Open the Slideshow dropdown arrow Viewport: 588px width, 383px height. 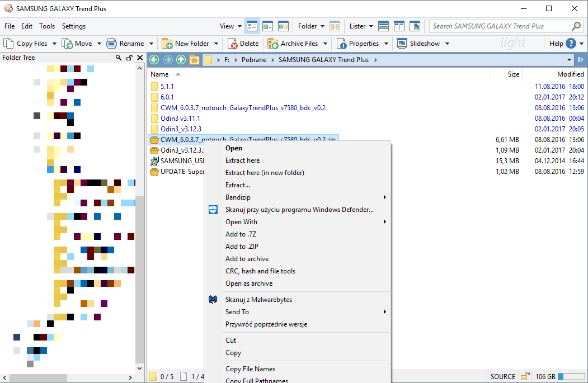pos(447,44)
